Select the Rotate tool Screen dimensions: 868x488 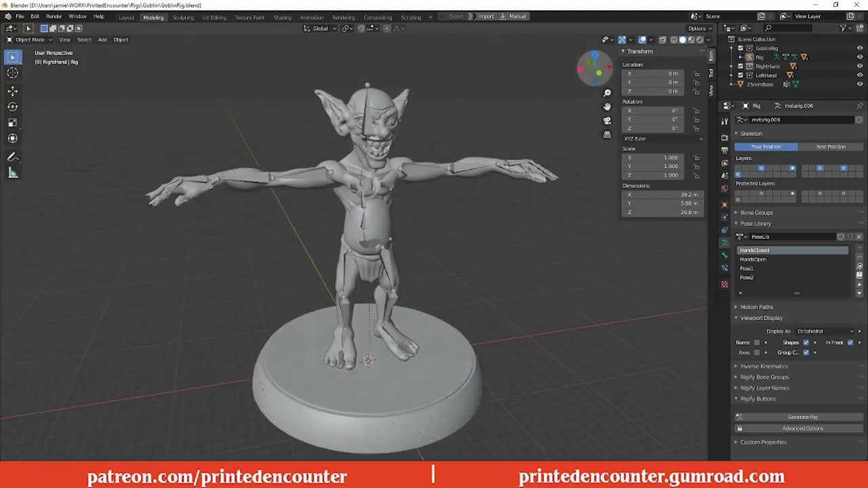[x=12, y=106]
